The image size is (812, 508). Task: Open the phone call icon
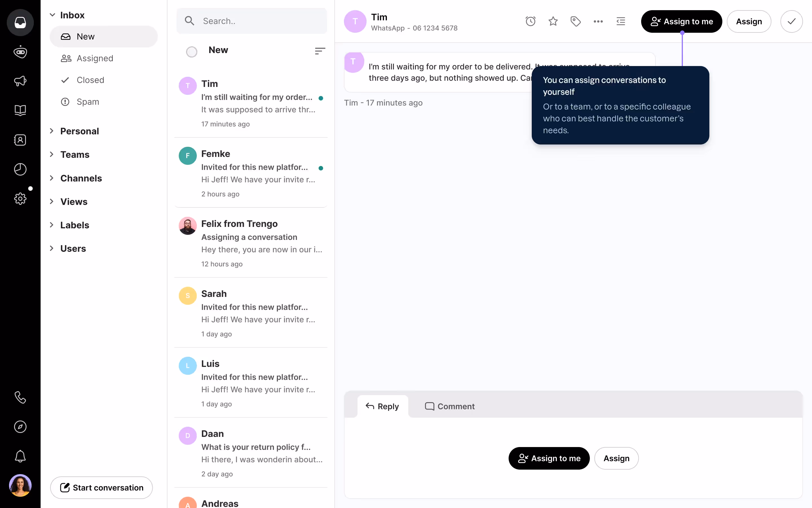click(x=20, y=397)
